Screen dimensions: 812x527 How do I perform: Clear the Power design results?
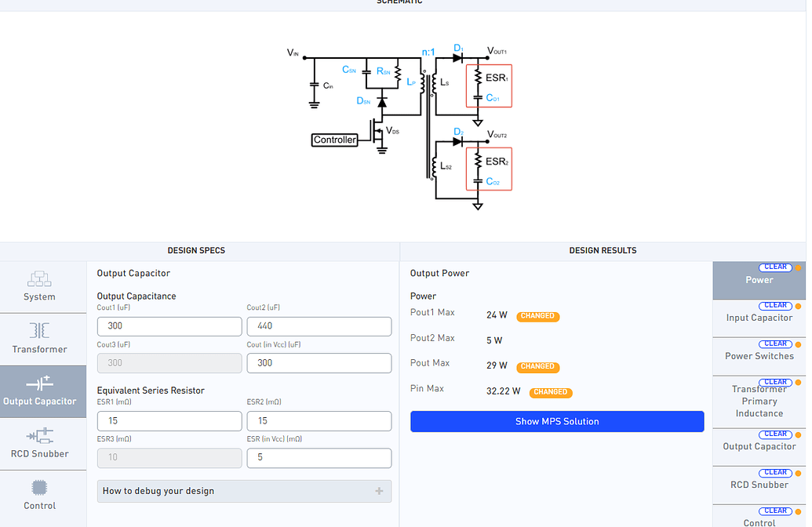[777, 267]
